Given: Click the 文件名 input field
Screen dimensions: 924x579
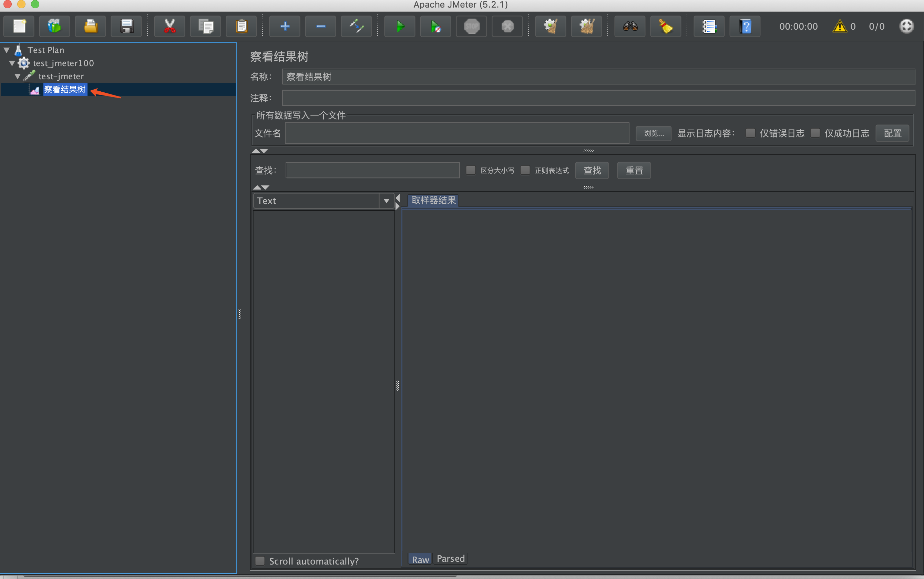Looking at the screenshot, I should pos(457,133).
